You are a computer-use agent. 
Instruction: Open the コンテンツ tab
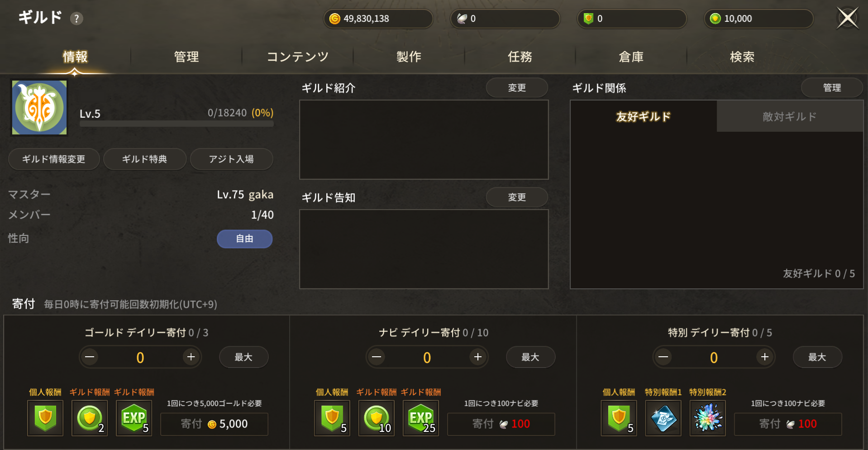click(x=298, y=57)
